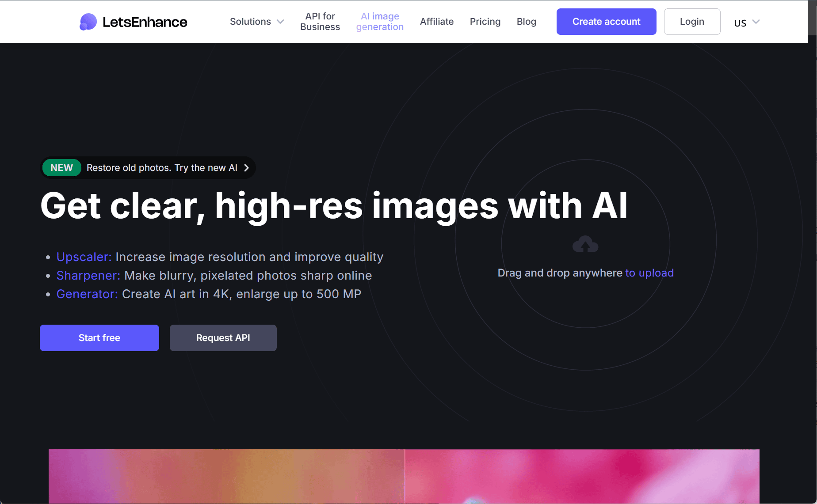Click the Request API button
This screenshot has height=504, width=817.
tap(223, 338)
